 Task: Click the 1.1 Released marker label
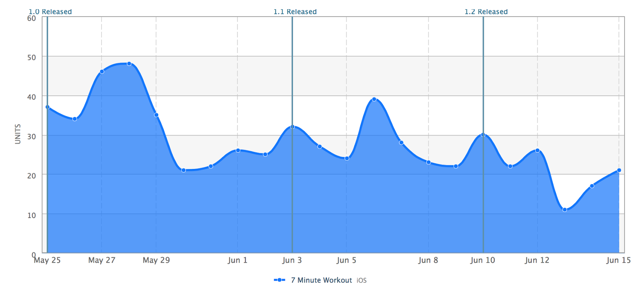pos(295,12)
